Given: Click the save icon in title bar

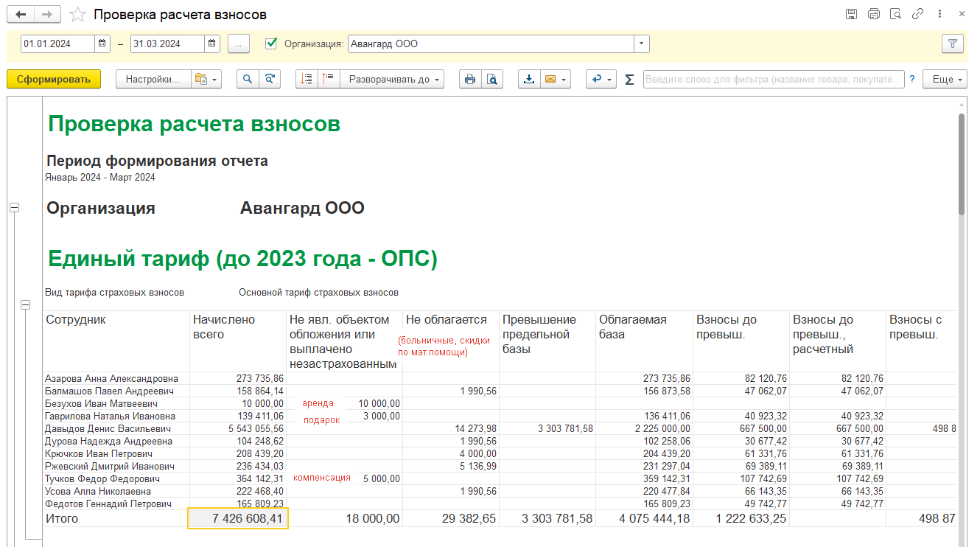Looking at the screenshot, I should point(851,14).
